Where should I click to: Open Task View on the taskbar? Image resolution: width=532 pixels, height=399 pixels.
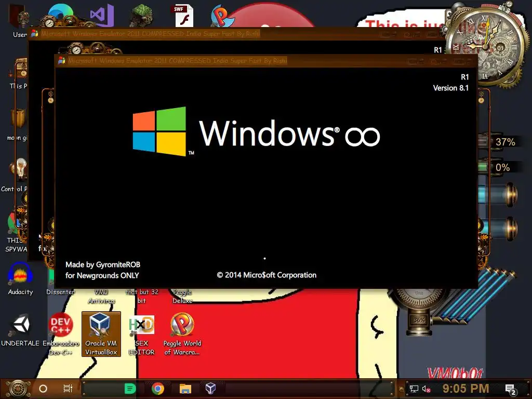(68, 389)
